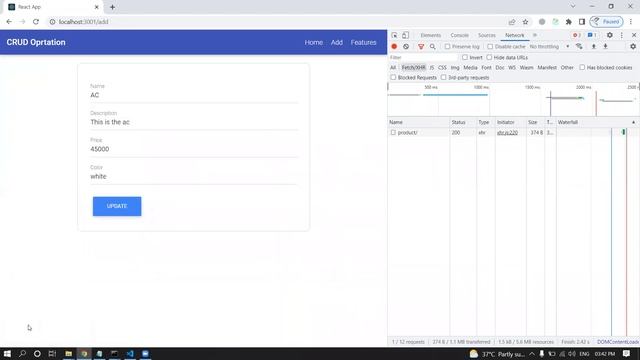The height and width of the screenshot is (360, 640).
Task: Switch to the Elements tab
Action: [x=430, y=35]
